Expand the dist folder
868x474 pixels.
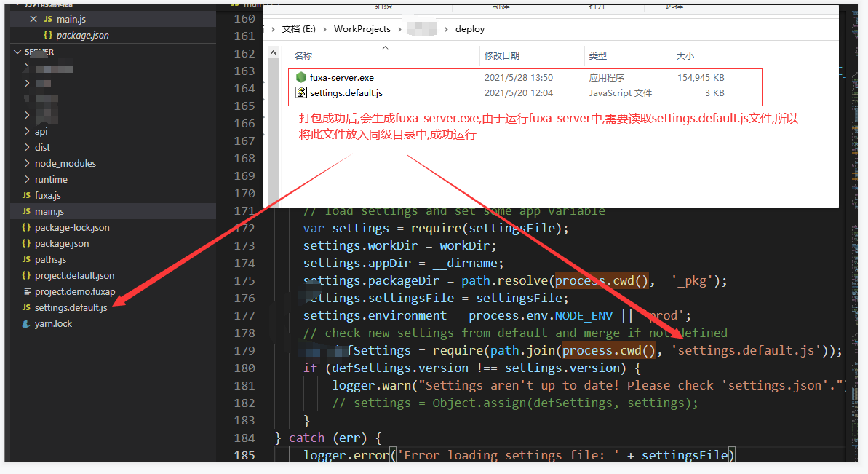tap(27, 147)
